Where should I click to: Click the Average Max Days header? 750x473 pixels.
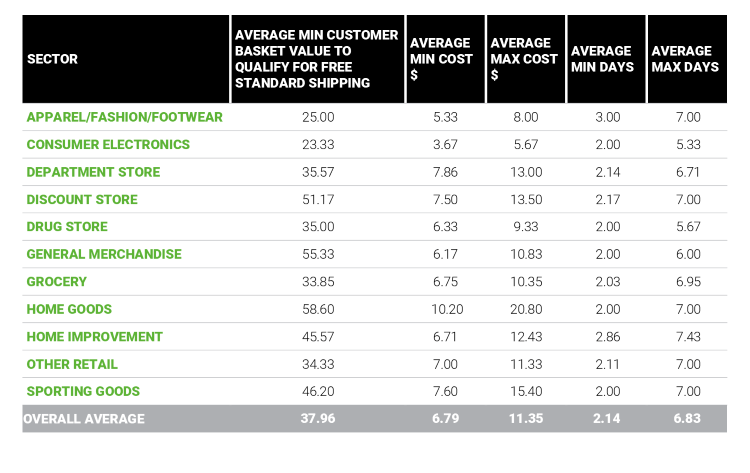(681, 59)
